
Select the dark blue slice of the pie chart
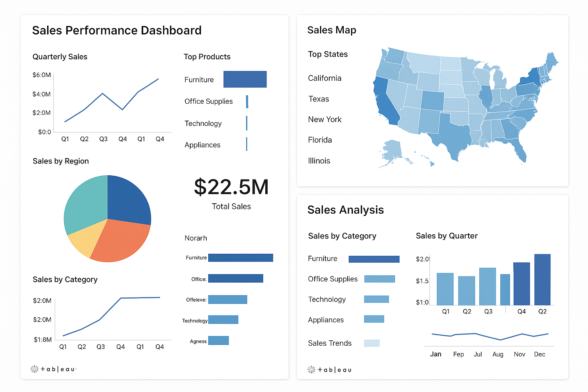pyautogui.click(x=128, y=198)
